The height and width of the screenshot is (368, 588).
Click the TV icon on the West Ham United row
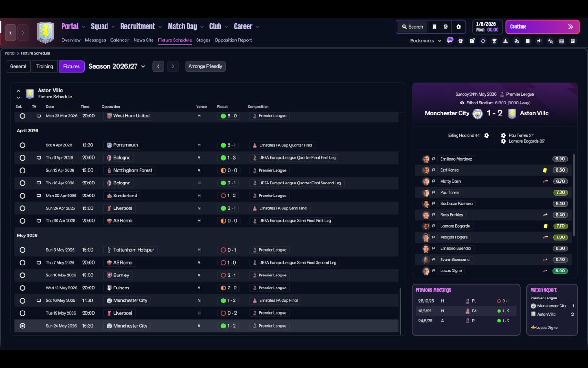(x=39, y=116)
